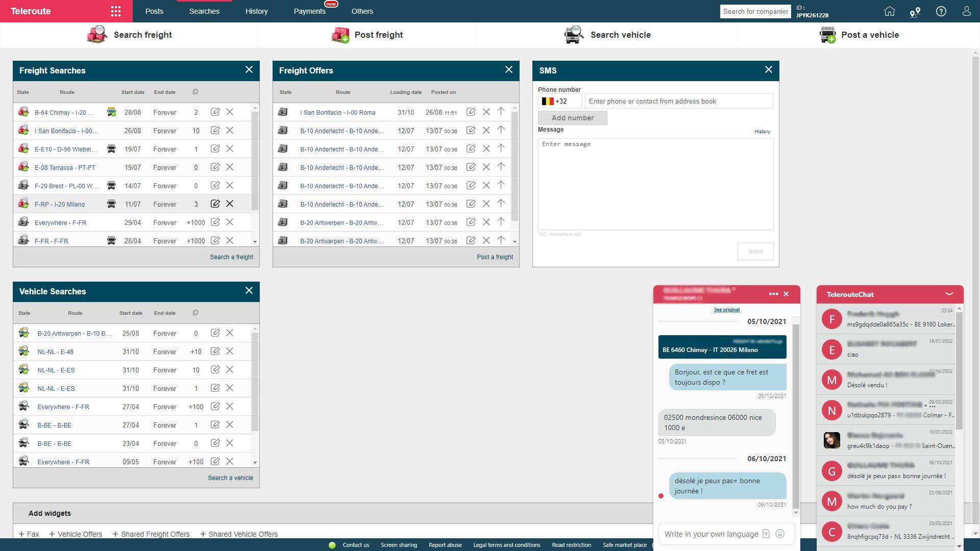Image resolution: width=980 pixels, height=551 pixels.
Task: Edit the F-RP - I-20 Milano freight search
Action: pyautogui.click(x=215, y=204)
